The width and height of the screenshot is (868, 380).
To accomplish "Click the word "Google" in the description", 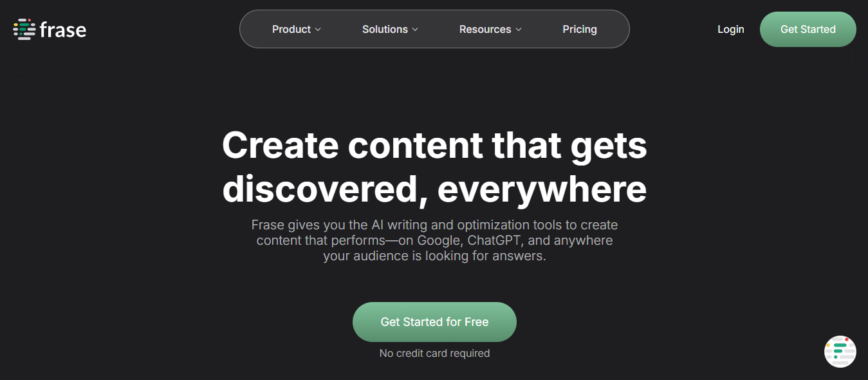I will coord(438,240).
